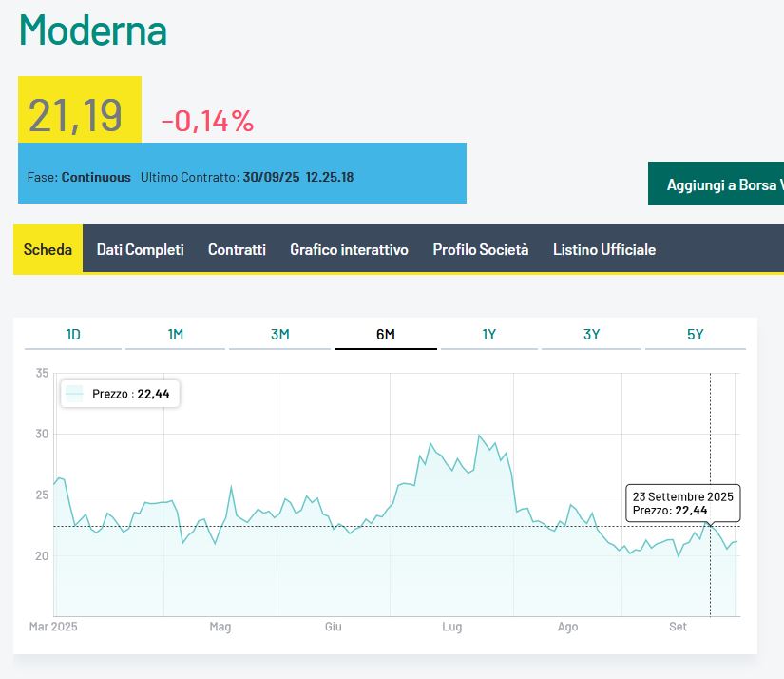Select the Listino Ufficiale tab
784x679 pixels.
pyautogui.click(x=604, y=249)
